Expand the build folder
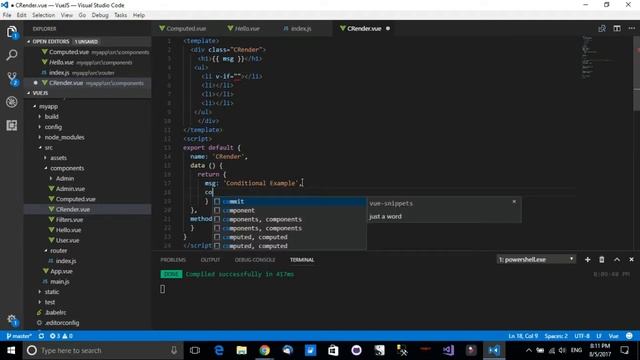 [x=51, y=117]
